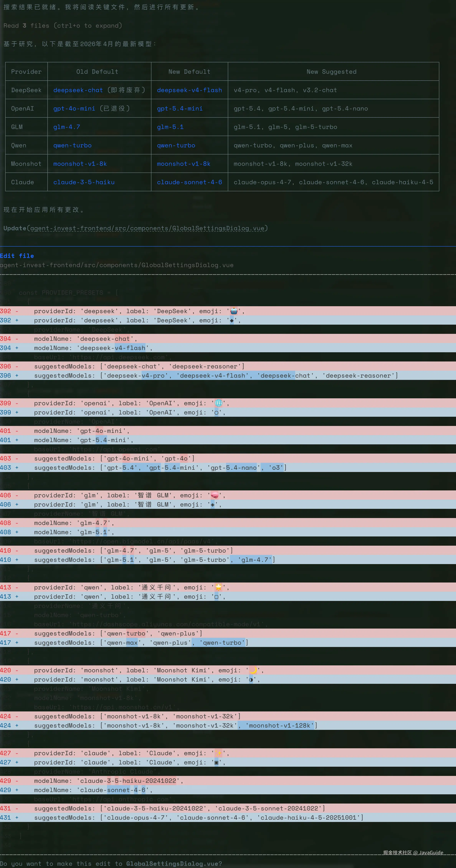Viewport: 456px width, 868px height.
Task: Click the globe emoji in the OpenAI removed line
Action: point(218,403)
